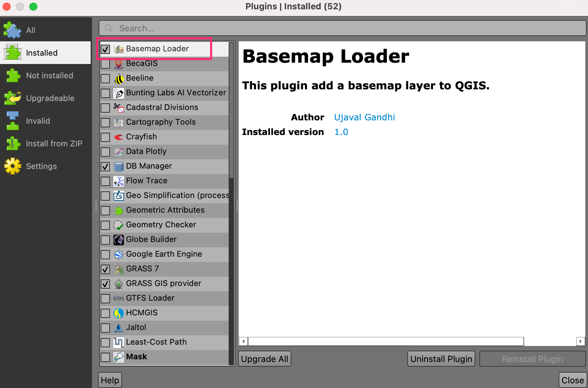Switch to the Upgradeable tab
Viewport: 588px width, 388px height.
coord(45,98)
